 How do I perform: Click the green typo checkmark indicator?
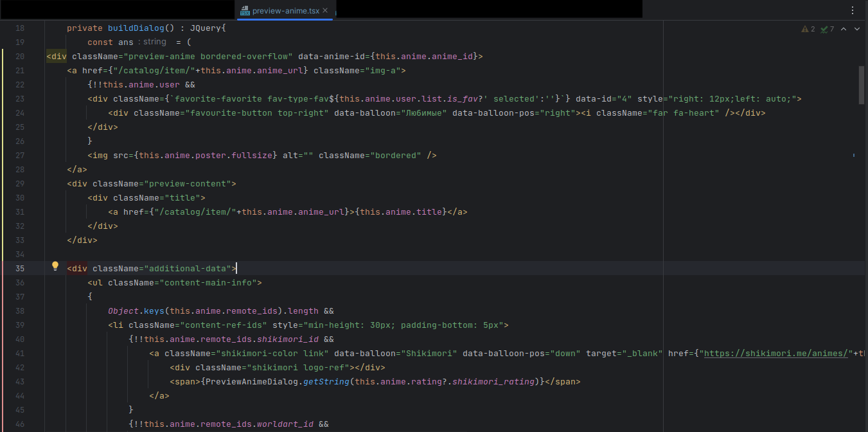[x=824, y=29]
